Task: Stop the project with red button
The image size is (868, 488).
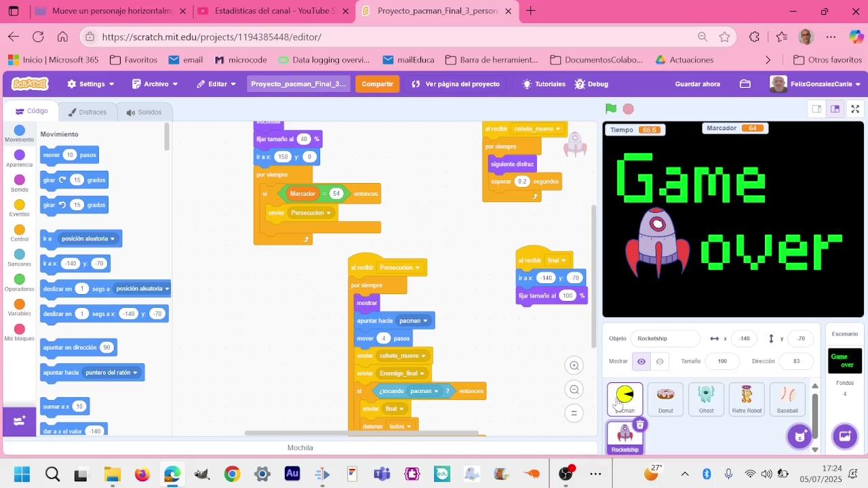Action: pyautogui.click(x=629, y=108)
